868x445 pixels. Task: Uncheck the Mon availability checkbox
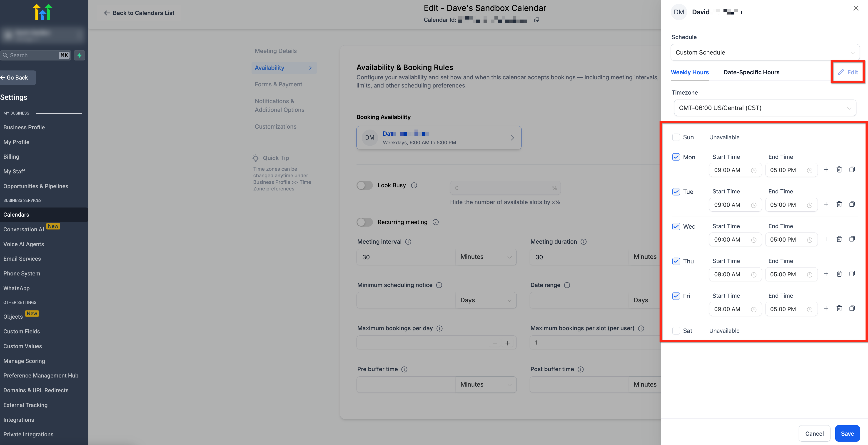point(676,157)
